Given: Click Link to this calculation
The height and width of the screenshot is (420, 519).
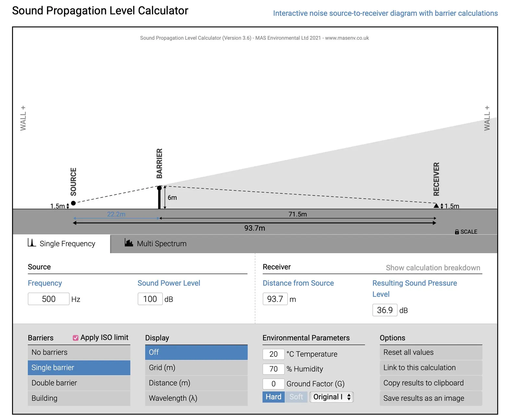Looking at the screenshot, I should [x=431, y=368].
